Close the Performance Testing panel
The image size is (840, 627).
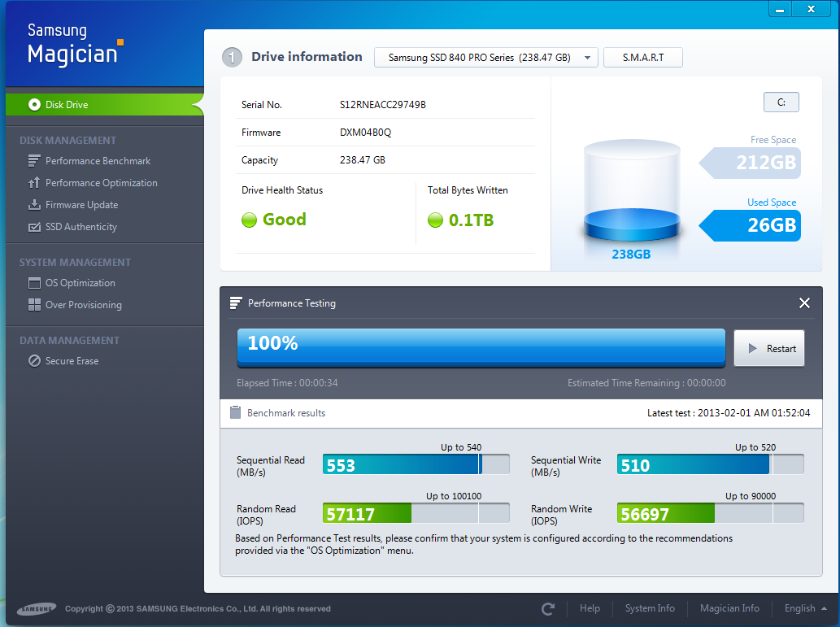804,303
